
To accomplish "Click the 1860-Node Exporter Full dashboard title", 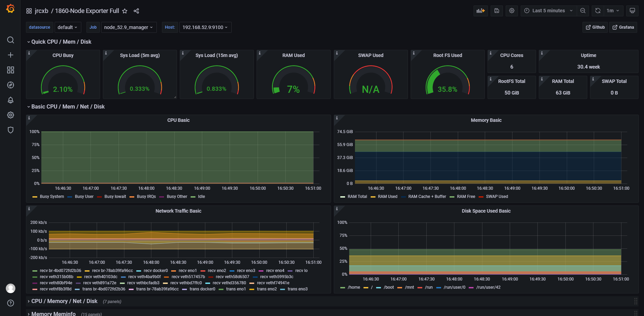I will pos(87,11).
